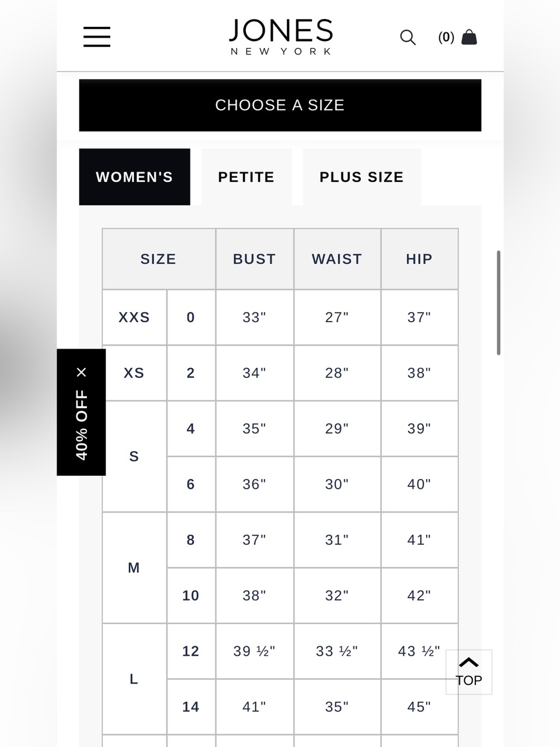Open the 40% OFF promo tab
560x747 pixels.
point(81,425)
